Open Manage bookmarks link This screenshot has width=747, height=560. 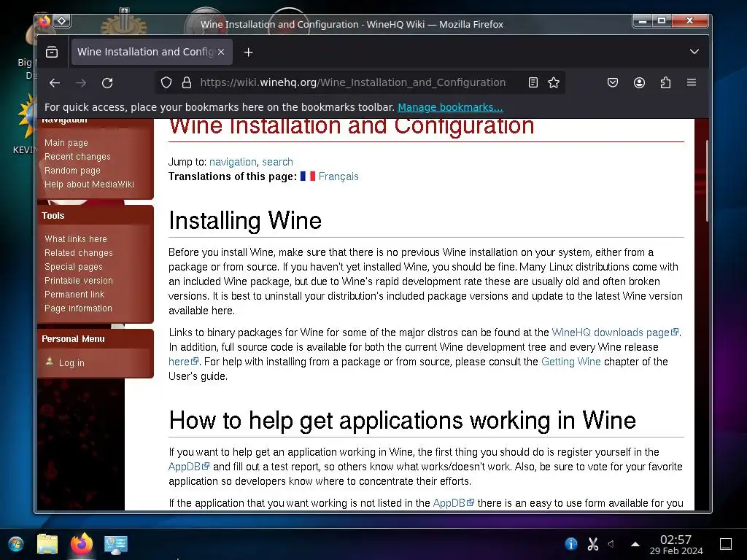click(x=450, y=107)
